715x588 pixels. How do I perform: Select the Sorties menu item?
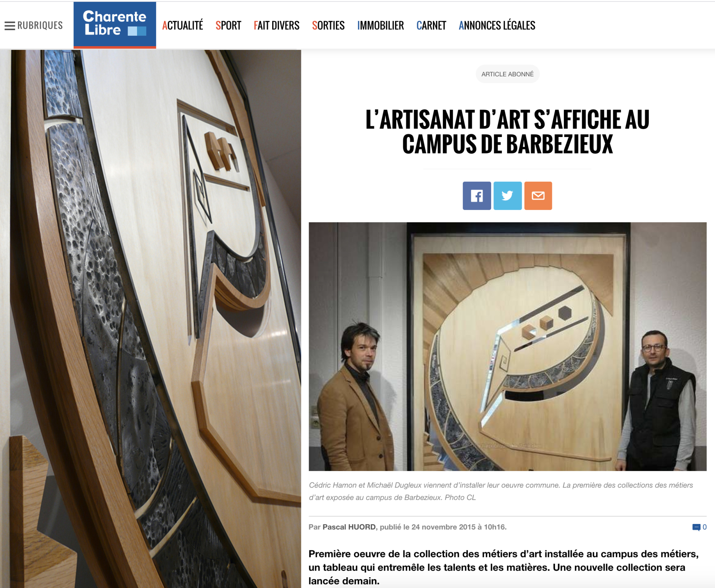click(x=328, y=25)
